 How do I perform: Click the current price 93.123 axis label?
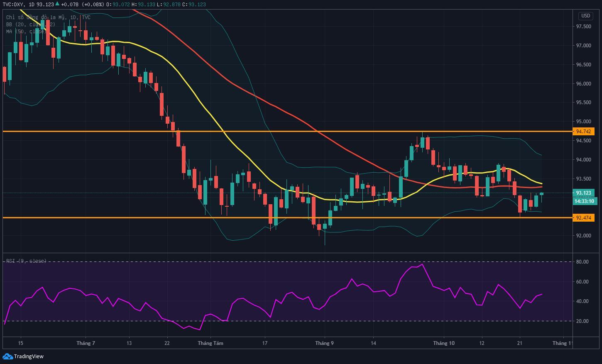tap(584, 193)
